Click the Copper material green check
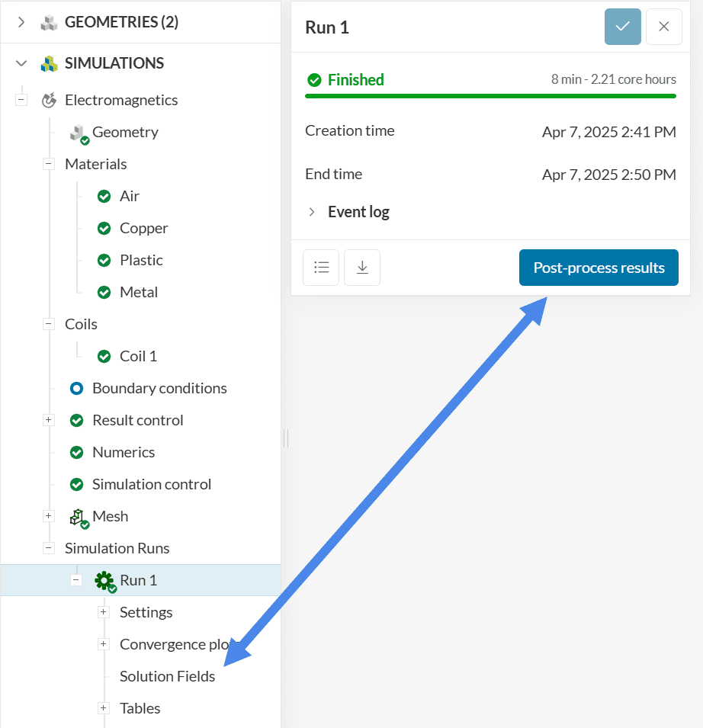The width and height of the screenshot is (703, 728). pos(104,229)
